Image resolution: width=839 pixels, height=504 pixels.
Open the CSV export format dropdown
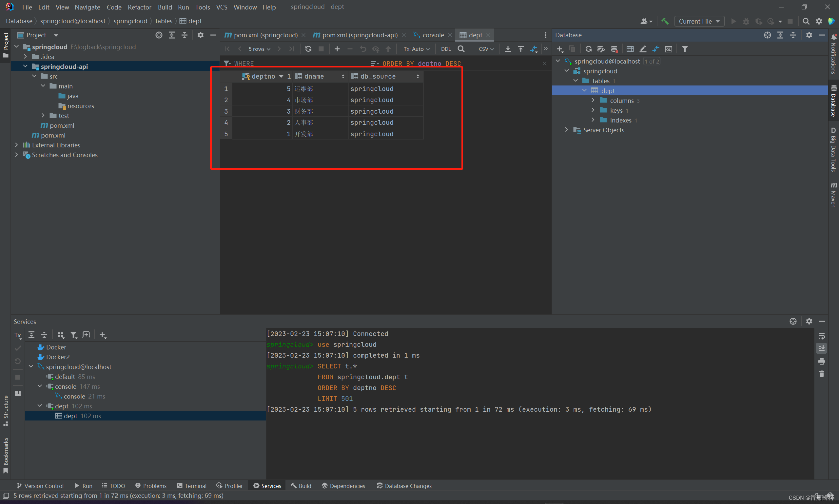coord(486,49)
